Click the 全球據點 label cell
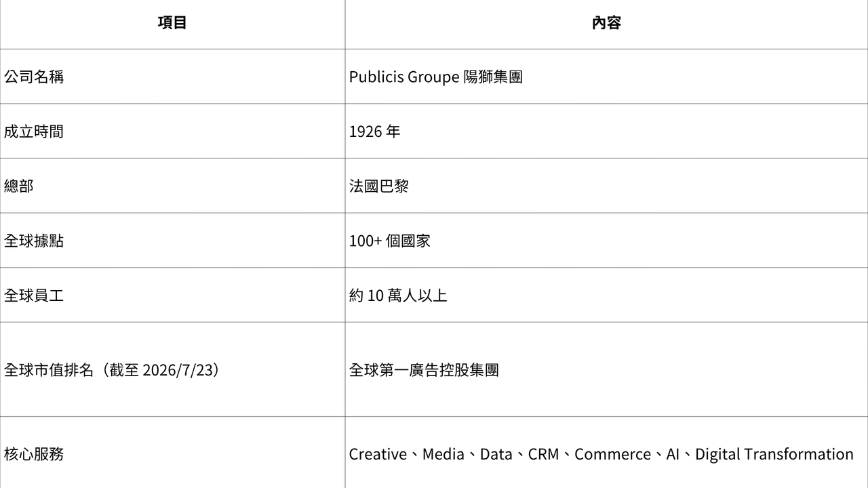 click(172, 241)
